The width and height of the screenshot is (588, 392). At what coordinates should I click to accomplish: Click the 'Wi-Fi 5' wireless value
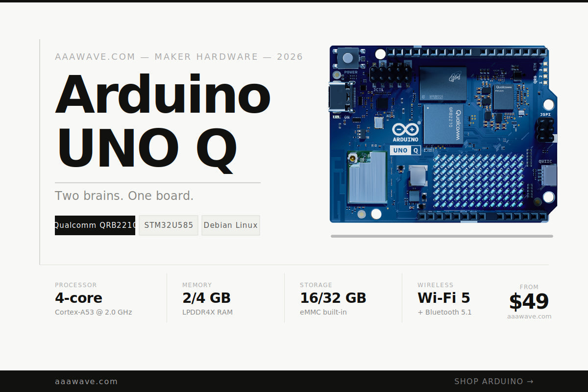coord(443,298)
